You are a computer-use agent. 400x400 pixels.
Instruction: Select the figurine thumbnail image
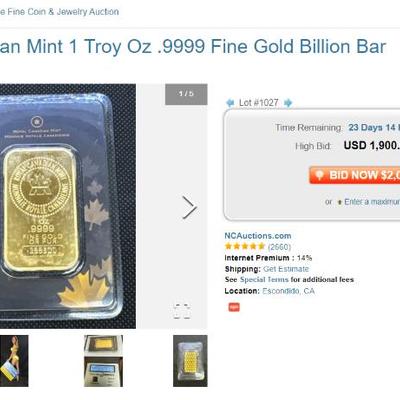tap(14, 361)
